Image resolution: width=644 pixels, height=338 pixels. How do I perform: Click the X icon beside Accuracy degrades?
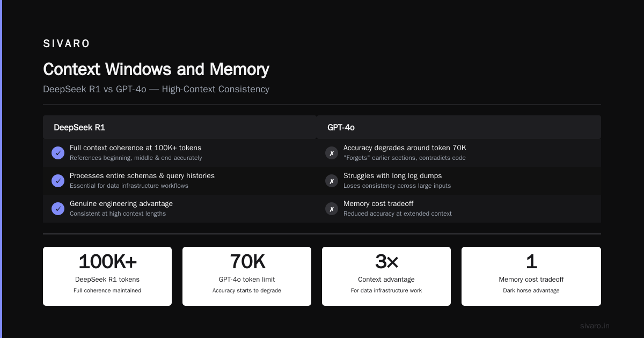(332, 153)
